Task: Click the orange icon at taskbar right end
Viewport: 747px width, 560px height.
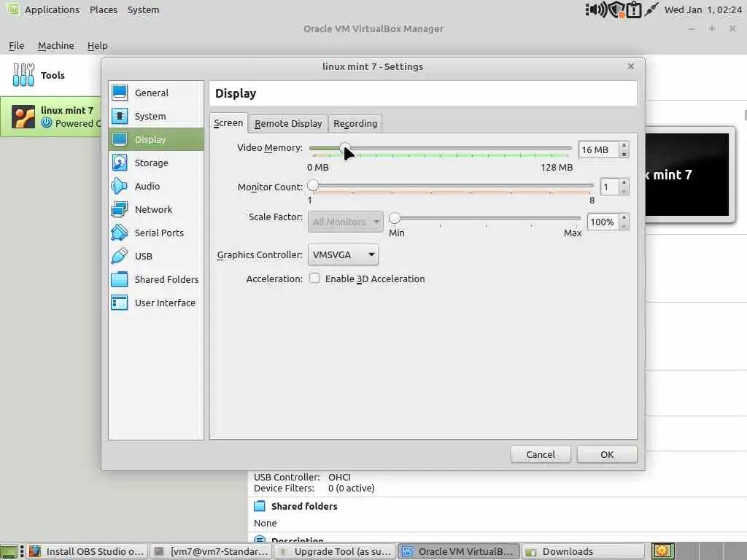Action: click(x=662, y=551)
